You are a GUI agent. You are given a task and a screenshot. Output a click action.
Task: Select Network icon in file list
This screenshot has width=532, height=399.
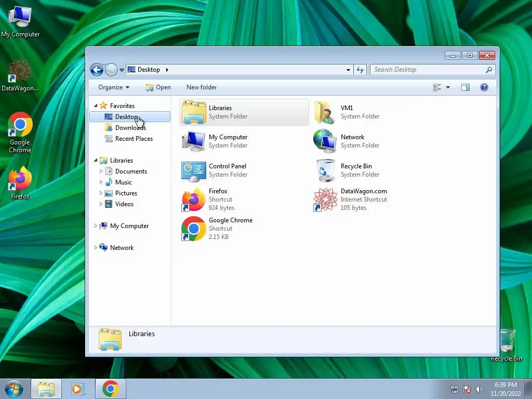click(x=325, y=141)
